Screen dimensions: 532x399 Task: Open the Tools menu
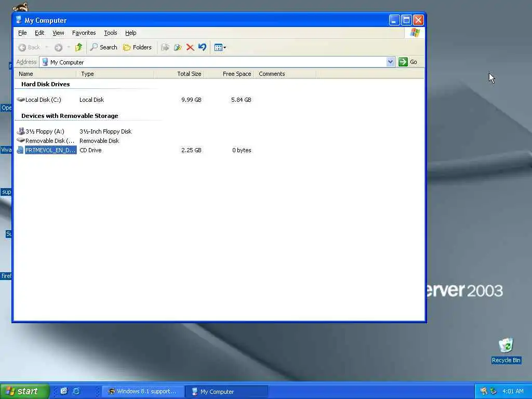pyautogui.click(x=110, y=33)
